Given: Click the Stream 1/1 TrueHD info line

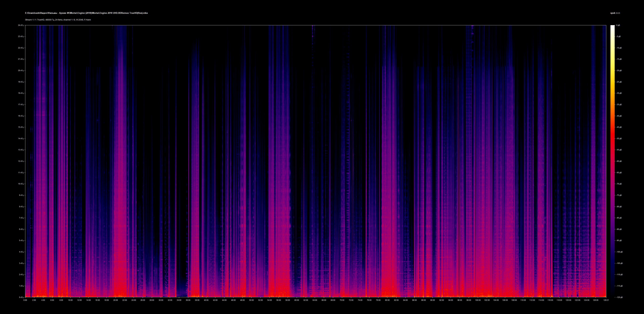Looking at the screenshot, I should (x=58, y=20).
